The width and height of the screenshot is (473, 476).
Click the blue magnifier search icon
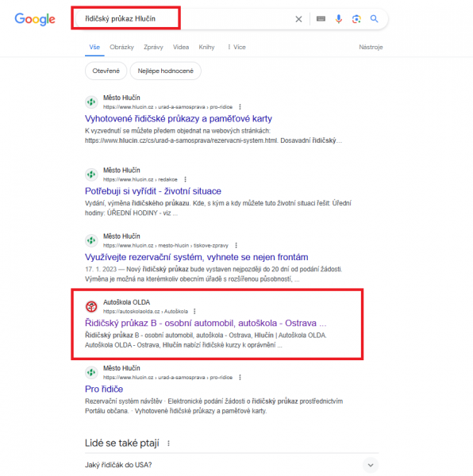tap(374, 19)
